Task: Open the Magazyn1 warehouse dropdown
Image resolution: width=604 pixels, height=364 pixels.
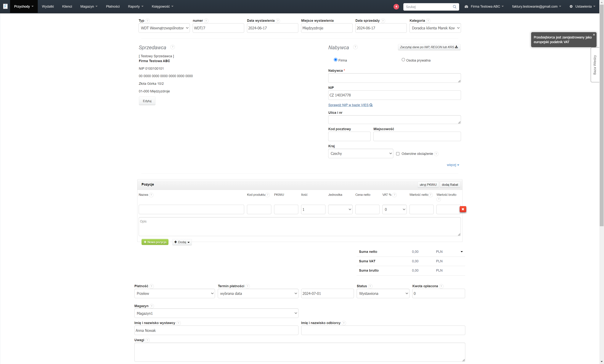Action: [216, 313]
